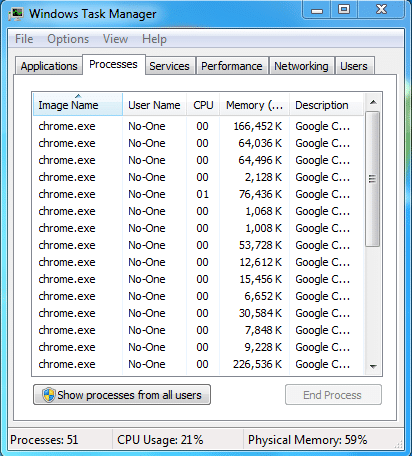Screen dimensions: 412x456
Task: Click CPU Usage: 21% in status bar
Action: tap(160, 440)
